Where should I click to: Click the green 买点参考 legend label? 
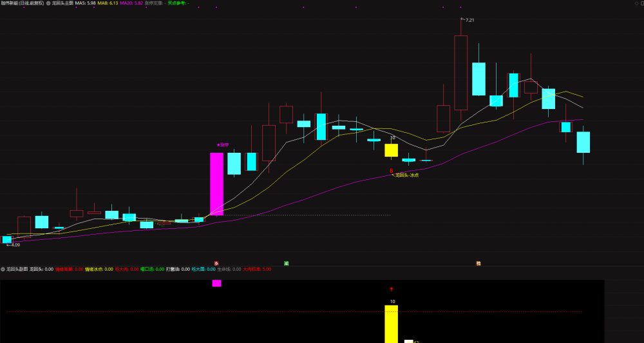point(178,3)
